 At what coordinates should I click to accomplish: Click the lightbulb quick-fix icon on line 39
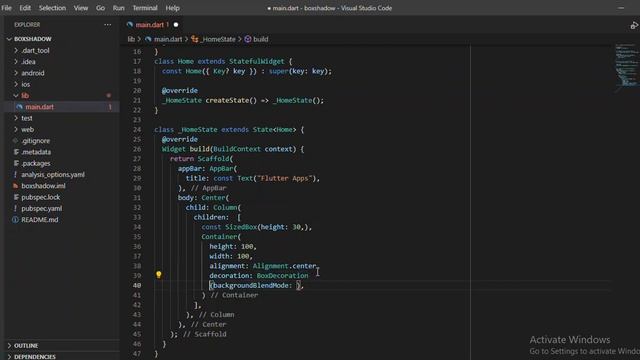159,275
